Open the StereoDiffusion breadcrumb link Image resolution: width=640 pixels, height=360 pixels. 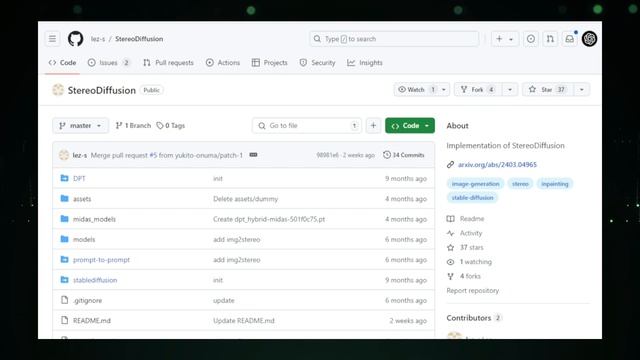pos(139,39)
